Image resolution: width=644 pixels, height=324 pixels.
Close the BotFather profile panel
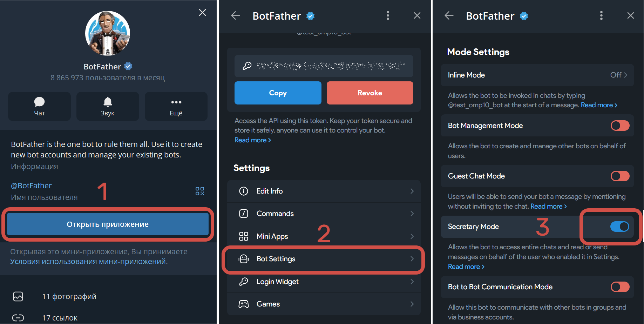(202, 13)
